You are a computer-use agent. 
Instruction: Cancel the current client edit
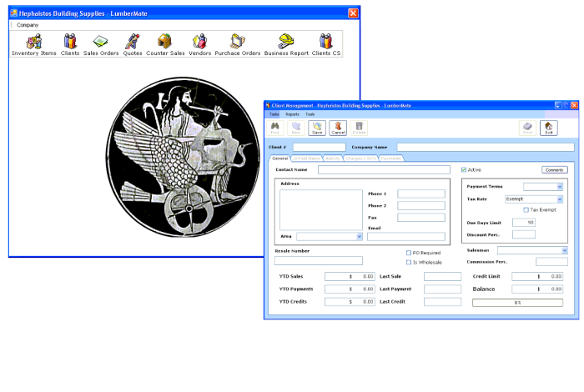coord(338,128)
